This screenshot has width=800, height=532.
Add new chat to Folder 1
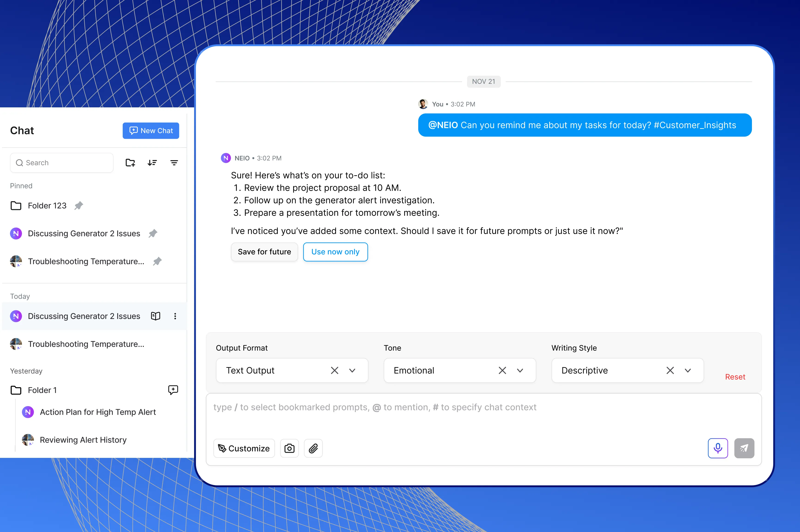coord(173,390)
